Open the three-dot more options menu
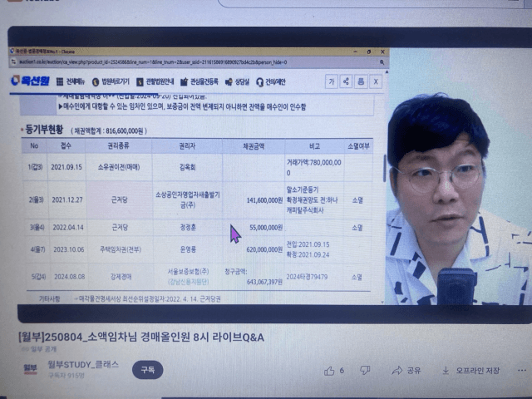The height and width of the screenshot is (399, 532). click(522, 370)
